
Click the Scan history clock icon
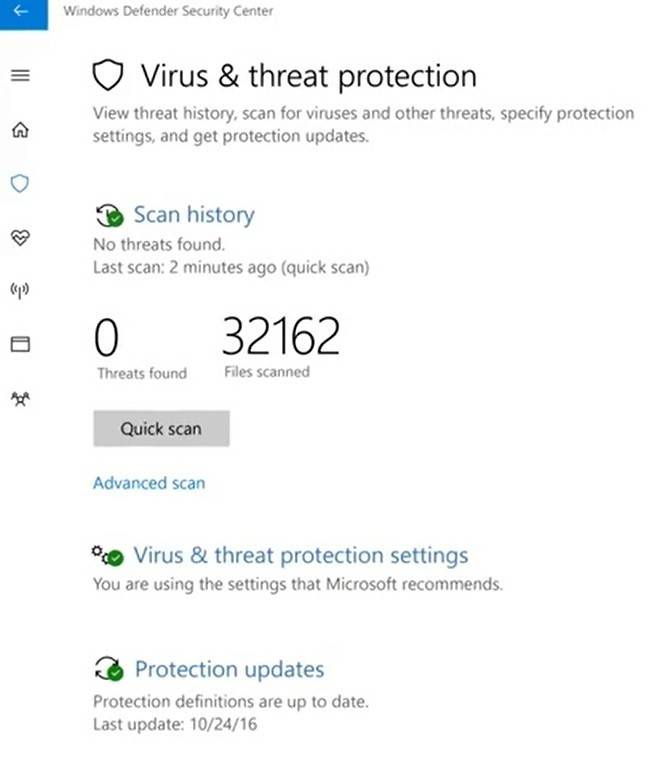[x=109, y=216]
